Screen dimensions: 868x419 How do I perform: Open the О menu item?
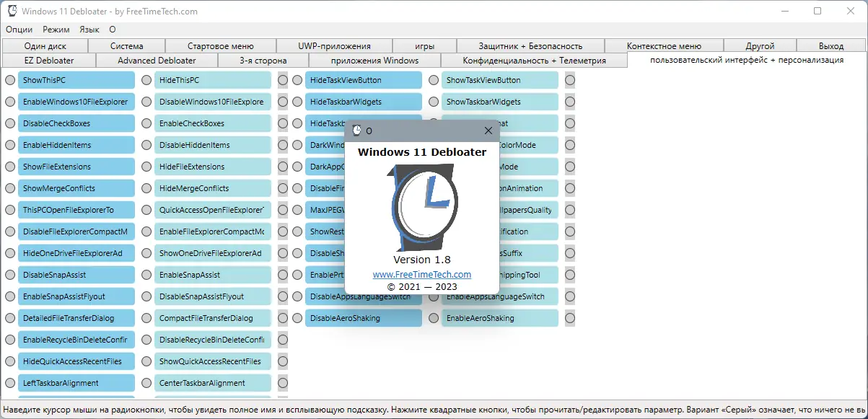[x=113, y=30]
